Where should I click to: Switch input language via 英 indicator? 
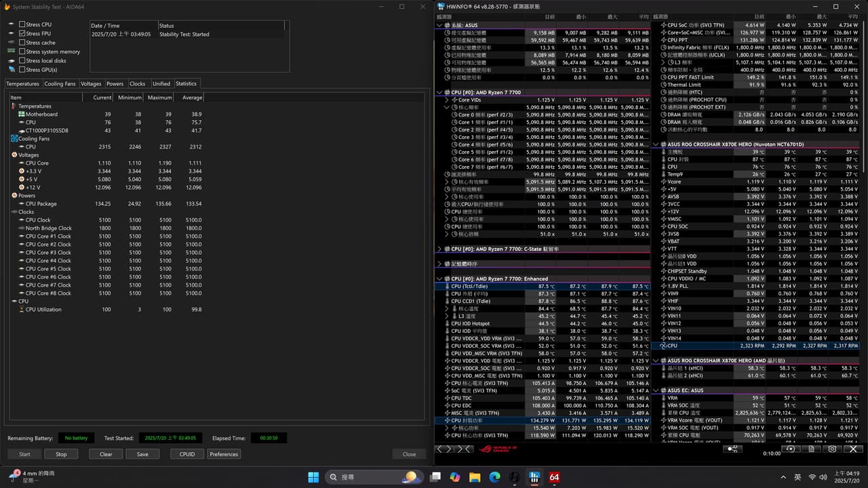coord(797,477)
